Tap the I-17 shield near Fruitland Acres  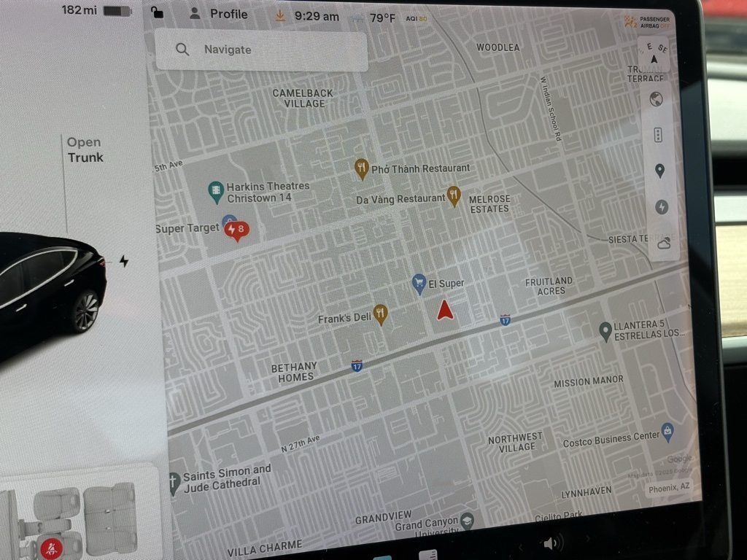(505, 319)
